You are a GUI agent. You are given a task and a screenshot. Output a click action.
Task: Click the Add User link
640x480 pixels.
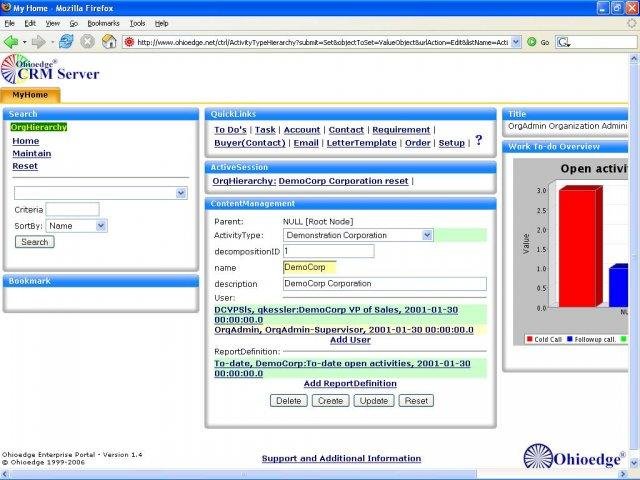pyautogui.click(x=351, y=340)
